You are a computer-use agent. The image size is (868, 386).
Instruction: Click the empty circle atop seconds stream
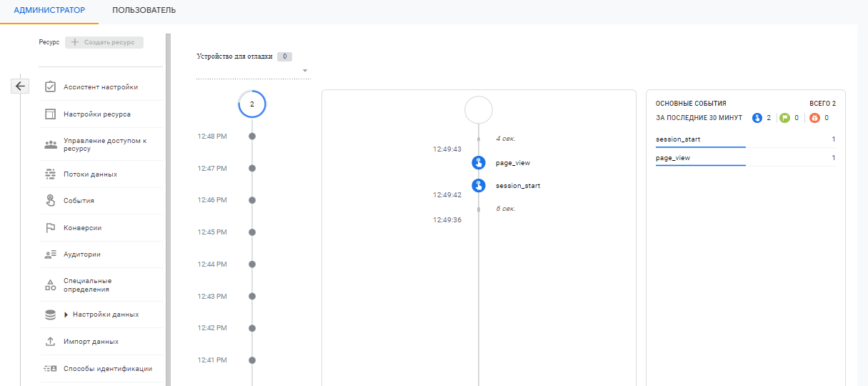point(479,110)
